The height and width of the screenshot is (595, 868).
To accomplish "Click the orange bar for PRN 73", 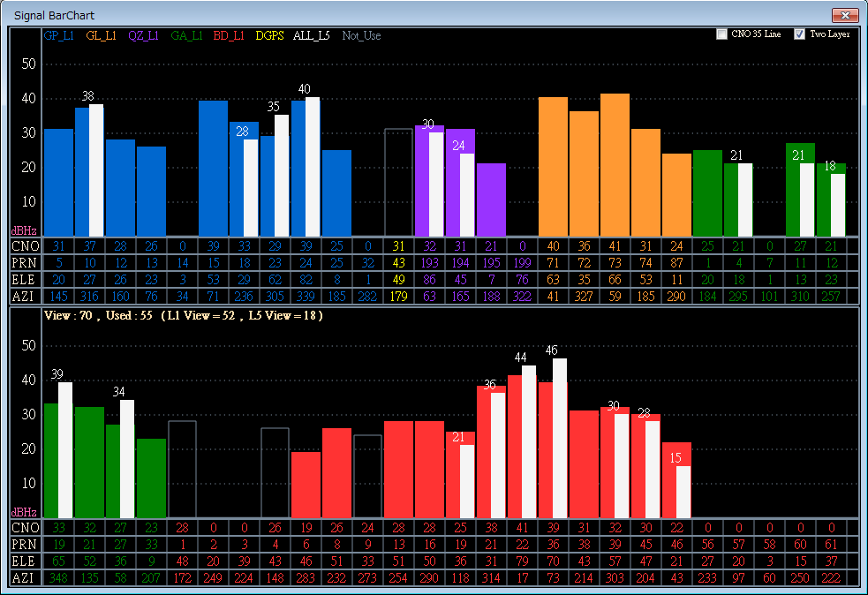I will (x=615, y=165).
